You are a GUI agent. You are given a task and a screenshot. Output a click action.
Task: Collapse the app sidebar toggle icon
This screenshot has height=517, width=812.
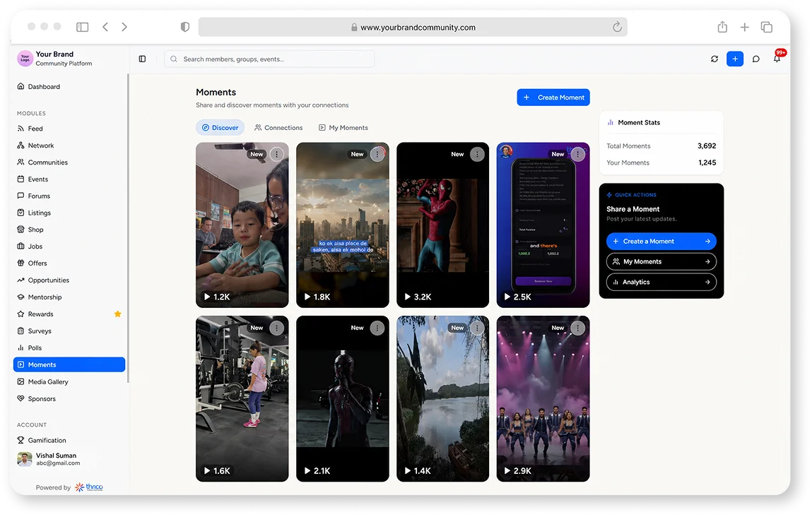[x=143, y=59]
